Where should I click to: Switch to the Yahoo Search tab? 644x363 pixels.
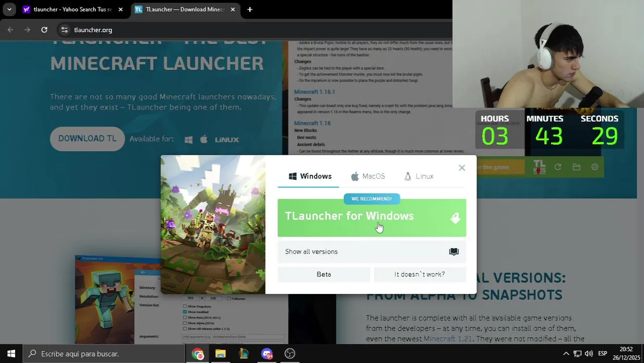(72, 9)
